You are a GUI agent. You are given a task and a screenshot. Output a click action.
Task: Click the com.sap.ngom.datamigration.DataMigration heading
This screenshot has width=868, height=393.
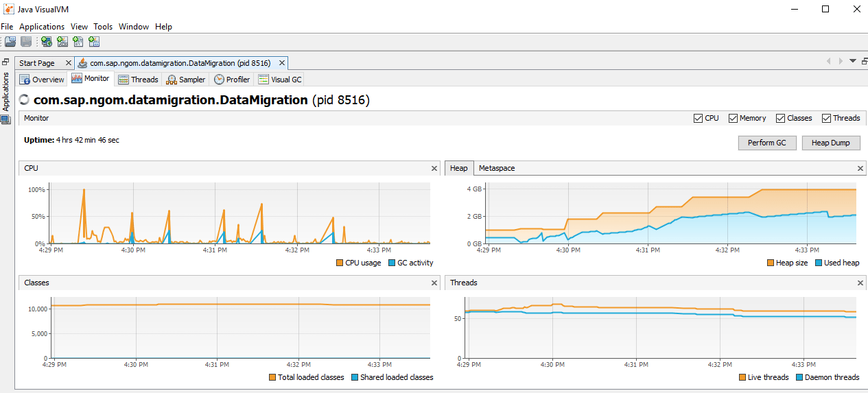pos(171,100)
